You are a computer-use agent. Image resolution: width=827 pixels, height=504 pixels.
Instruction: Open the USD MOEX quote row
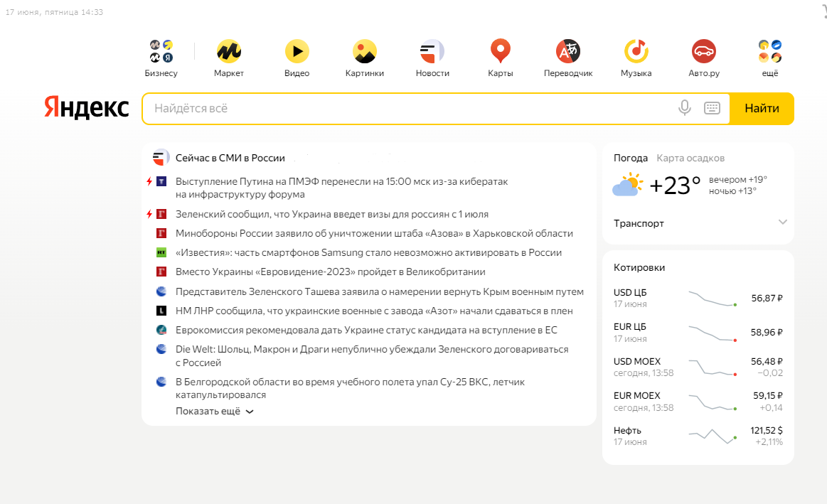click(x=698, y=367)
